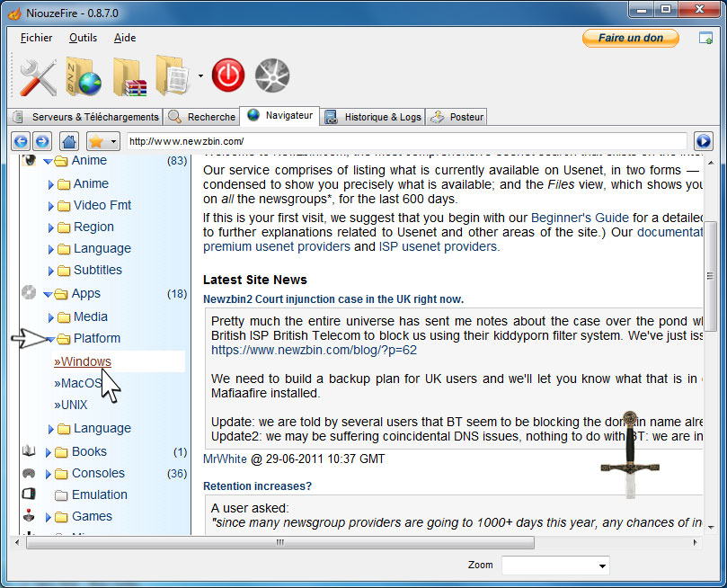Click the NZB folder with globe icon
Viewport: 727px width, 588px height.
[x=84, y=76]
